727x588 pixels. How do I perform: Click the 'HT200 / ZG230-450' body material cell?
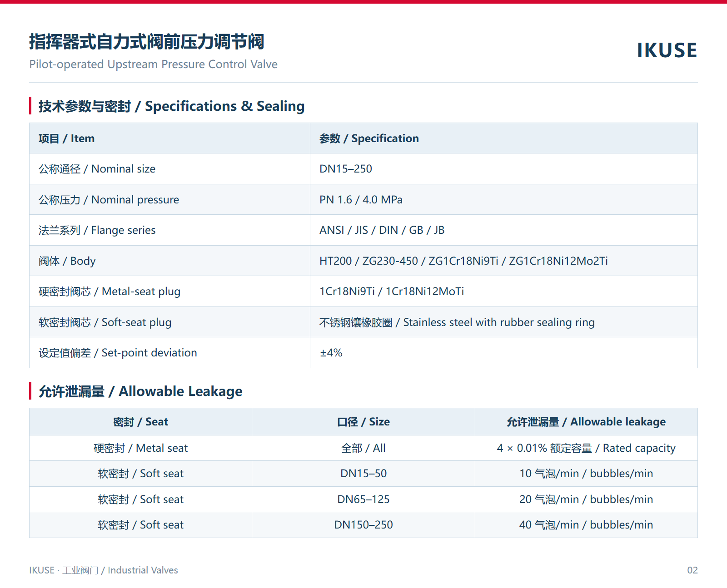coord(504,261)
